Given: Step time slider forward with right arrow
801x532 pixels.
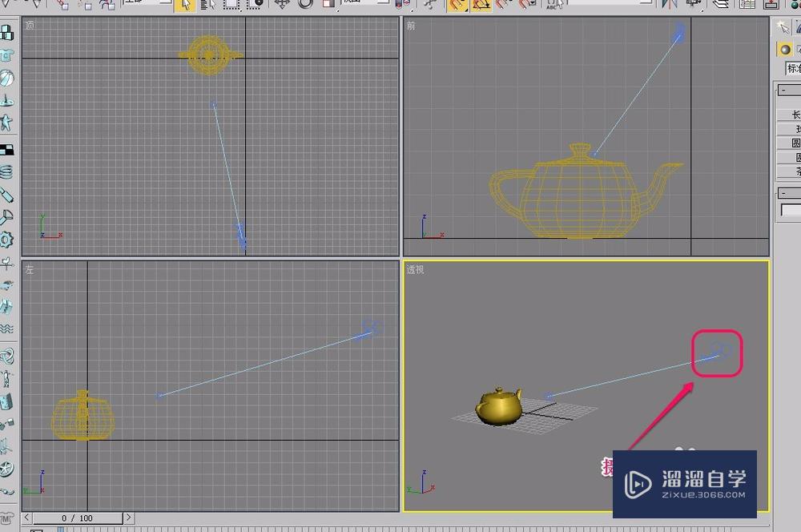Looking at the screenshot, I should coord(128,518).
